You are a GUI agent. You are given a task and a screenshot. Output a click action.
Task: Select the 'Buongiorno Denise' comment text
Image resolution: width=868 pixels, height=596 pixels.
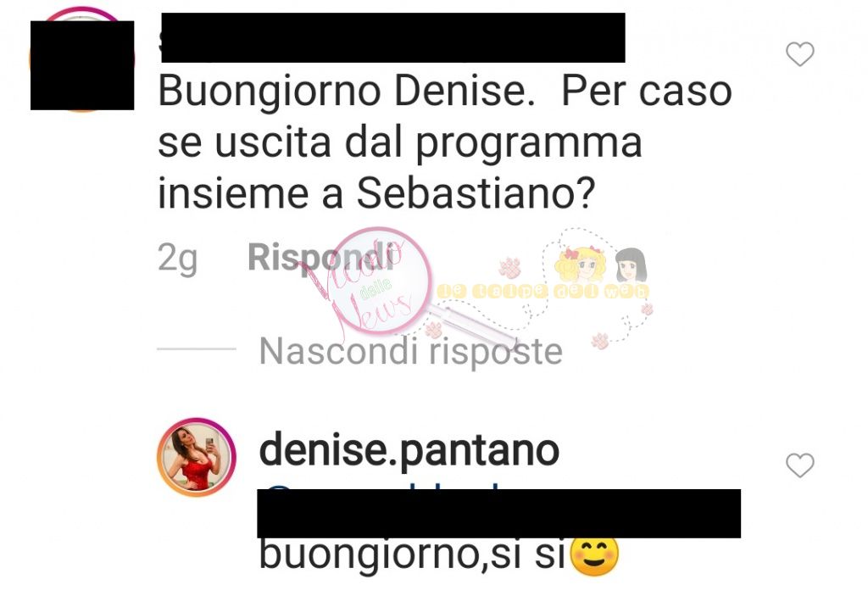click(445, 142)
